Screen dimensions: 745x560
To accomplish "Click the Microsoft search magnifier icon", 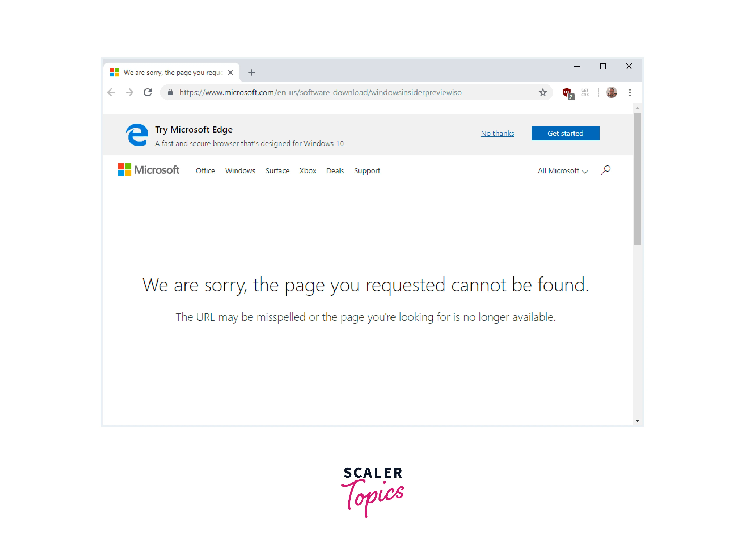I will [606, 170].
